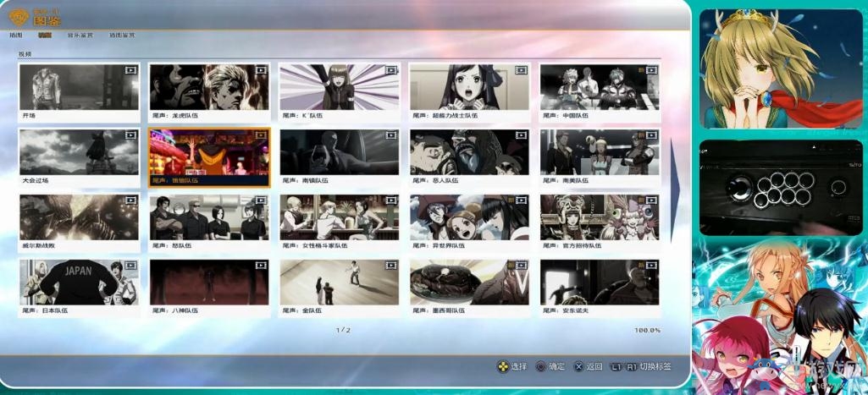
Task: Click the 尾声:金队伍 caption text
Action: point(301,311)
